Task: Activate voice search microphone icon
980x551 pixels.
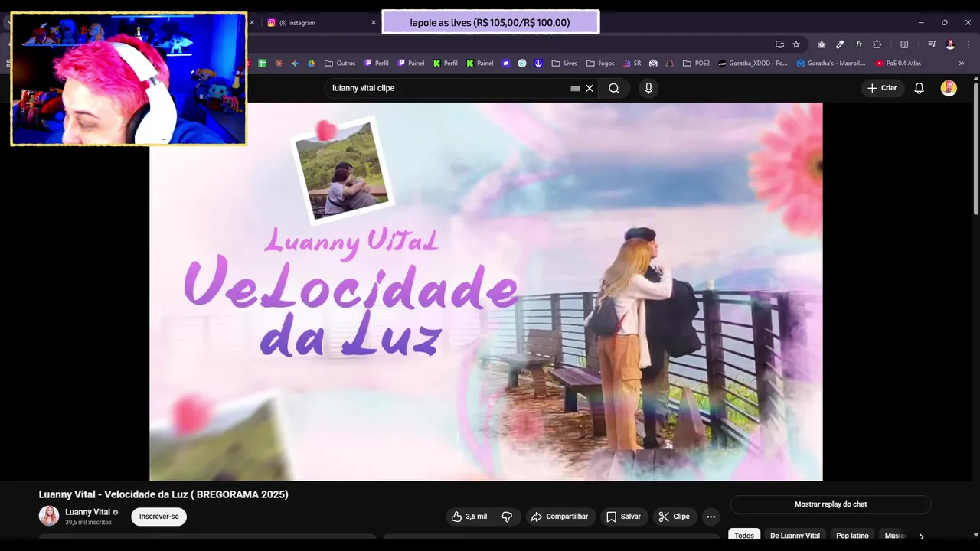Action: point(648,88)
